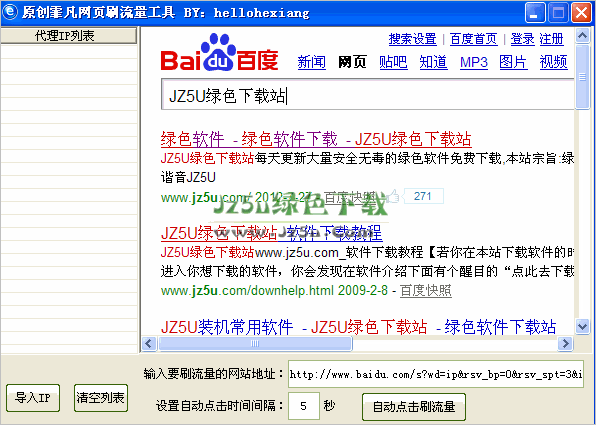Focus the Baidu search box

(368, 95)
